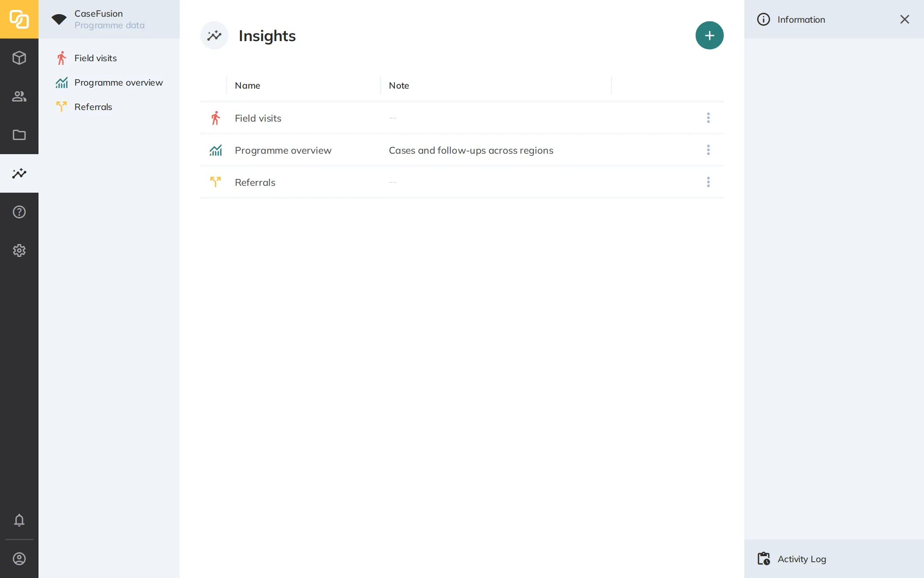Open the Referrals table row

click(x=462, y=182)
